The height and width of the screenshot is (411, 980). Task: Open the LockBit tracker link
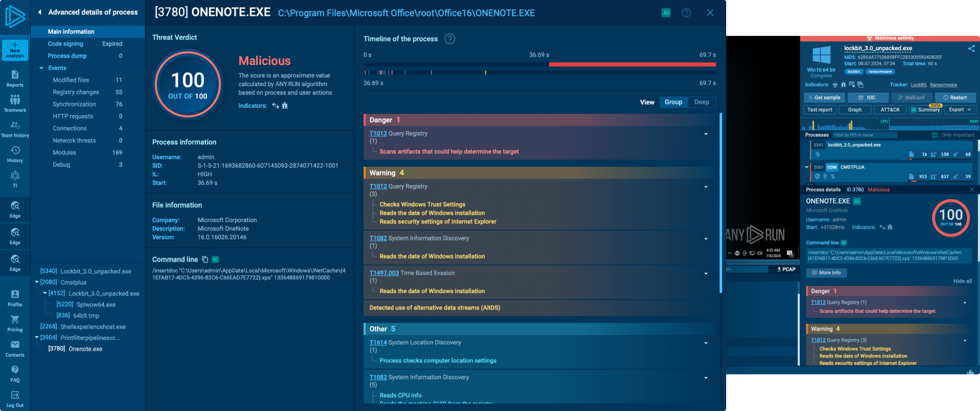pos(919,85)
